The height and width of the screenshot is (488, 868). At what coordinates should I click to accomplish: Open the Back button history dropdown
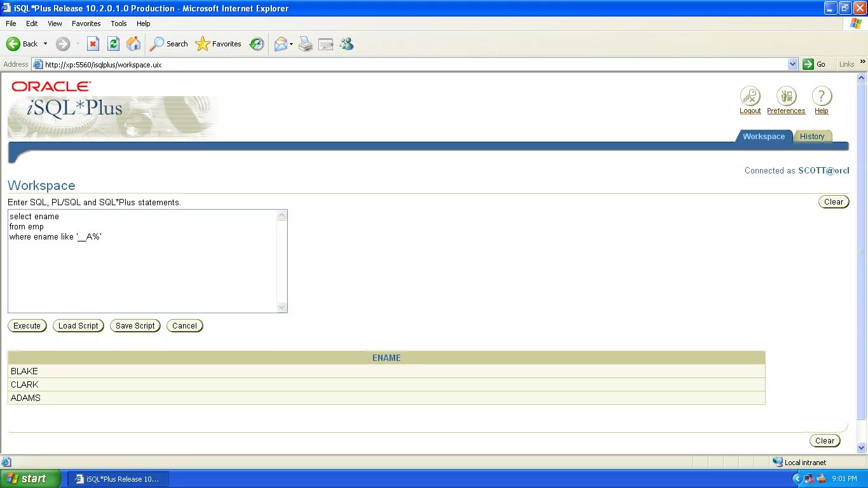(x=45, y=44)
